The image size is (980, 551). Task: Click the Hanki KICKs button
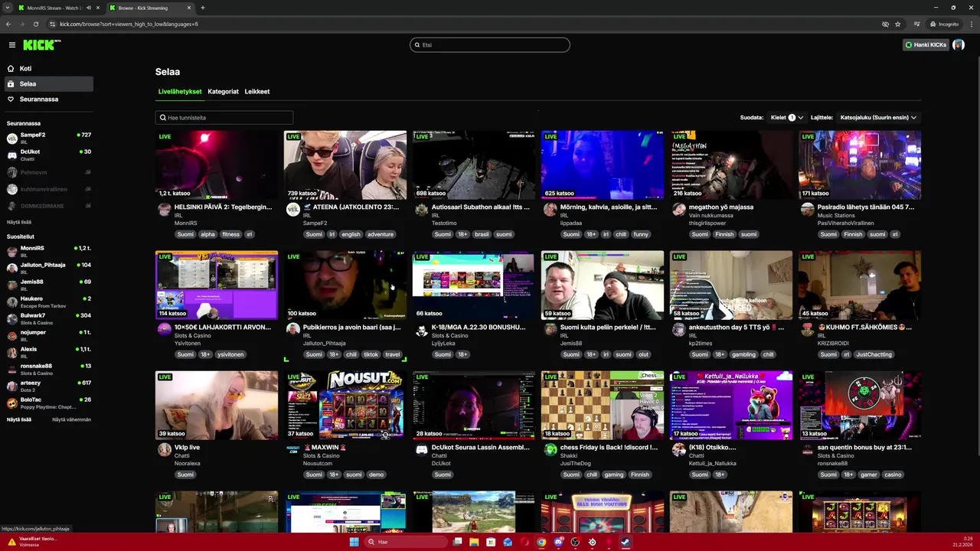click(926, 45)
